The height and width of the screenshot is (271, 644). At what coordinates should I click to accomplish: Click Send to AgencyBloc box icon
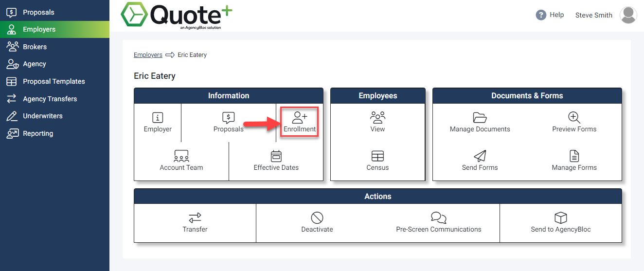(x=561, y=217)
